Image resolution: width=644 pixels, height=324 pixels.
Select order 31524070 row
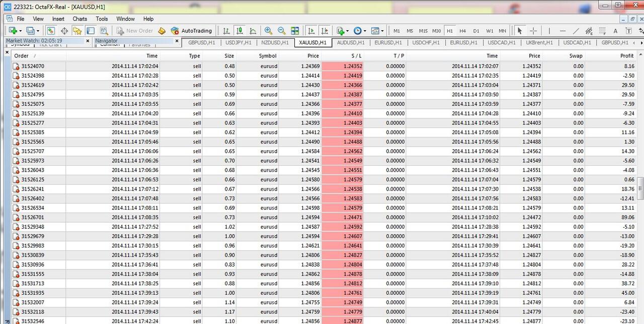click(324, 66)
